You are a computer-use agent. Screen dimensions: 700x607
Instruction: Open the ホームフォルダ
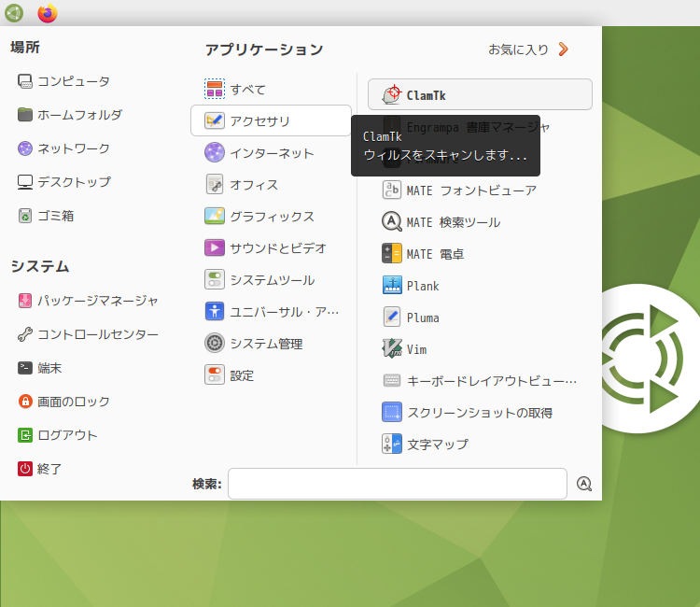point(70,115)
